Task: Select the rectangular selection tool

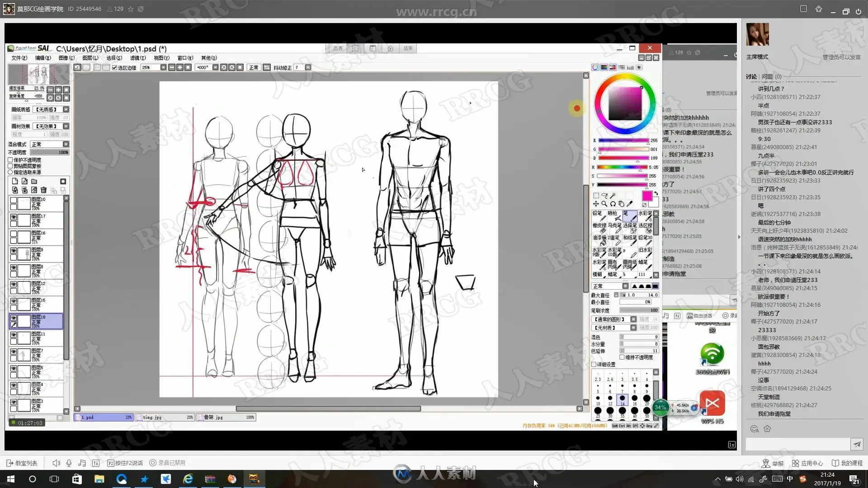Action: (596, 196)
